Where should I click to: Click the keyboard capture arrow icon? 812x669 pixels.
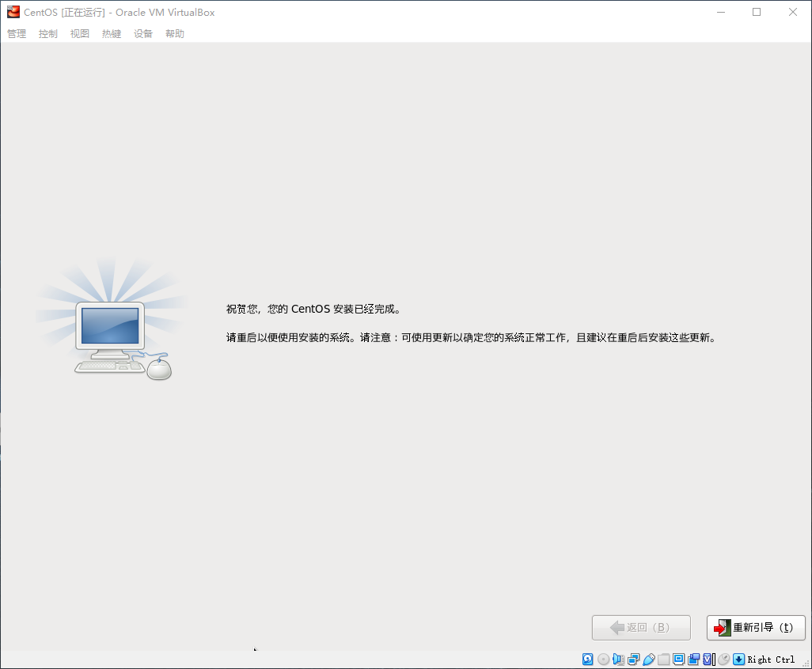pos(739,659)
